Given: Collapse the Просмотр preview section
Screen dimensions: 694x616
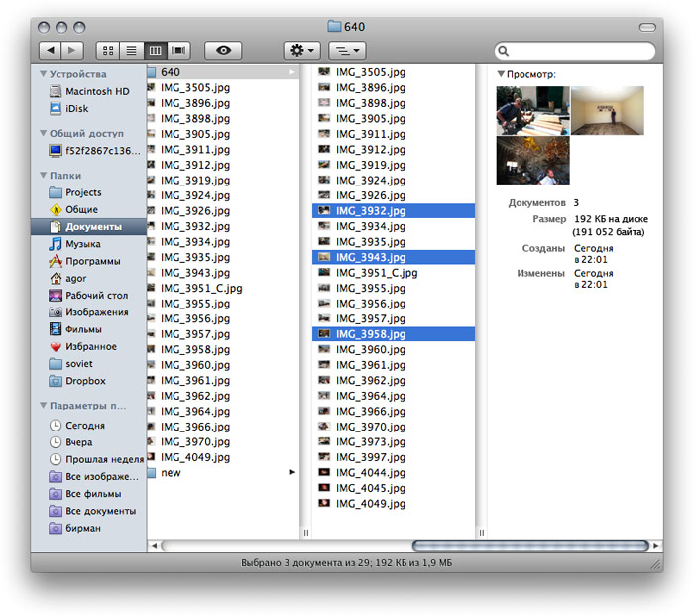Looking at the screenshot, I should tap(501, 74).
